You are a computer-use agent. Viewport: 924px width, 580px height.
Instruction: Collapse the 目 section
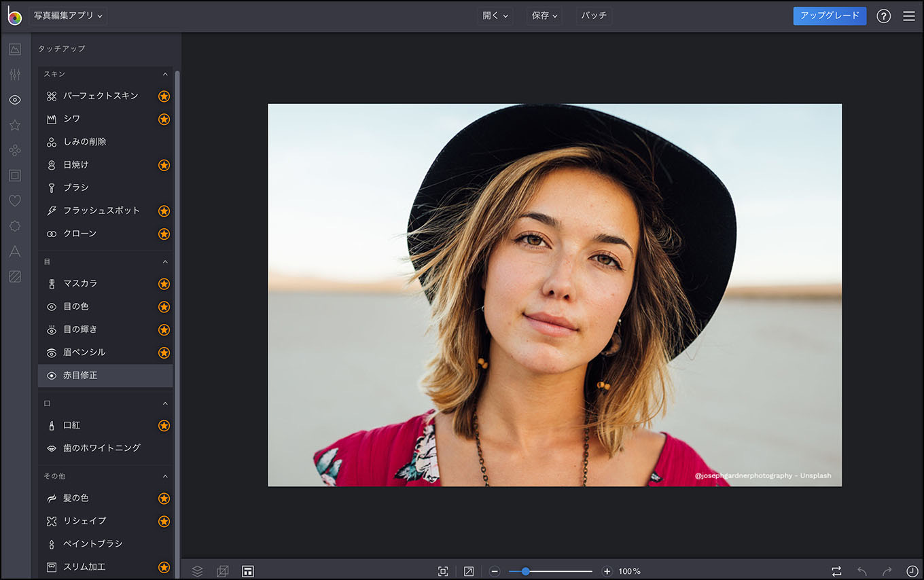tap(164, 261)
